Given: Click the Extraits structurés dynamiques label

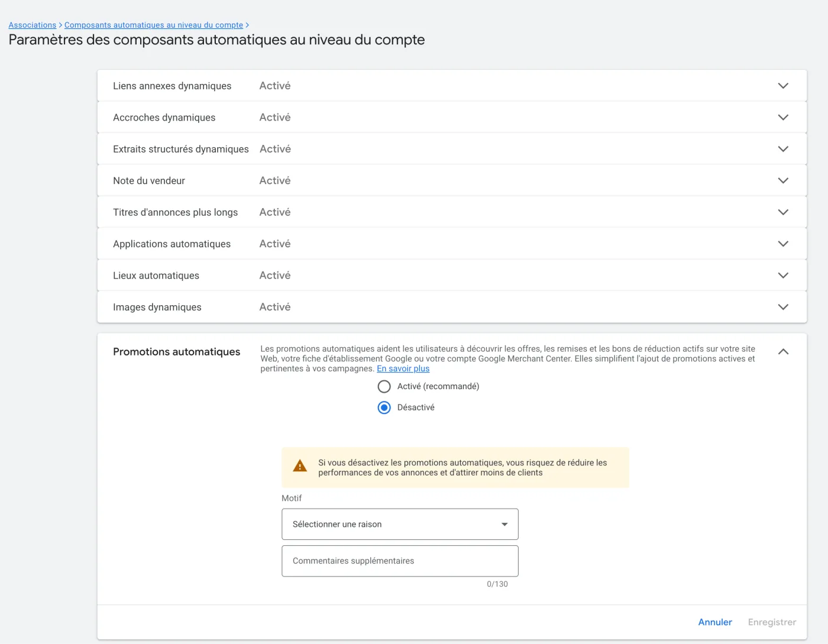Looking at the screenshot, I should (x=181, y=149).
